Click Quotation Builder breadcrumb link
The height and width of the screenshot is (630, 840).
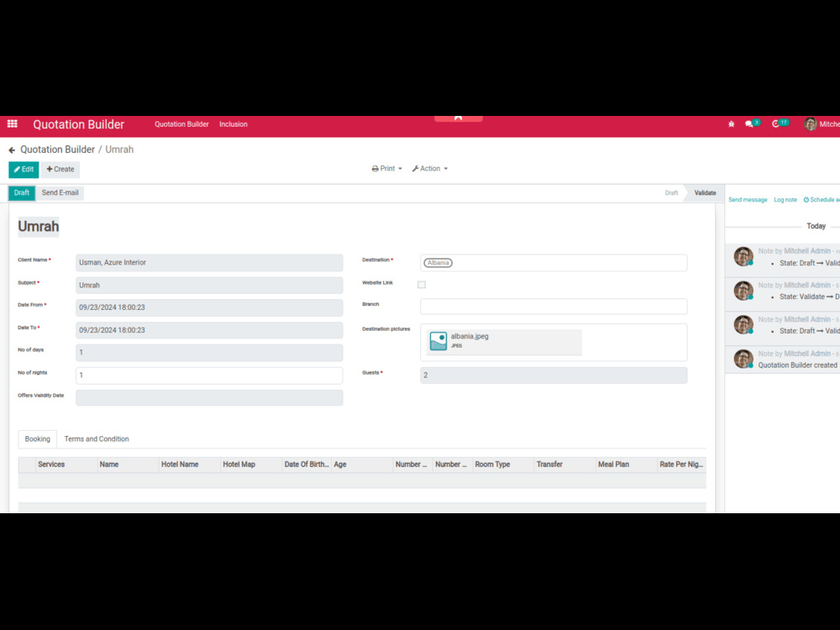pyautogui.click(x=57, y=150)
